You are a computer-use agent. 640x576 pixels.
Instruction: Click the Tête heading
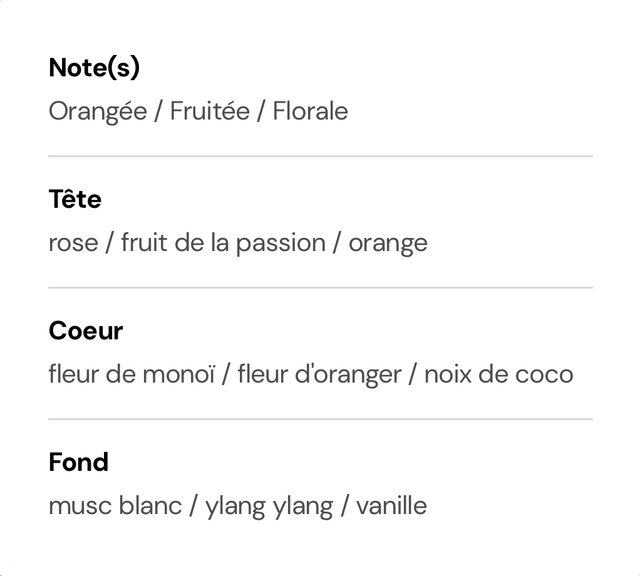(75, 199)
